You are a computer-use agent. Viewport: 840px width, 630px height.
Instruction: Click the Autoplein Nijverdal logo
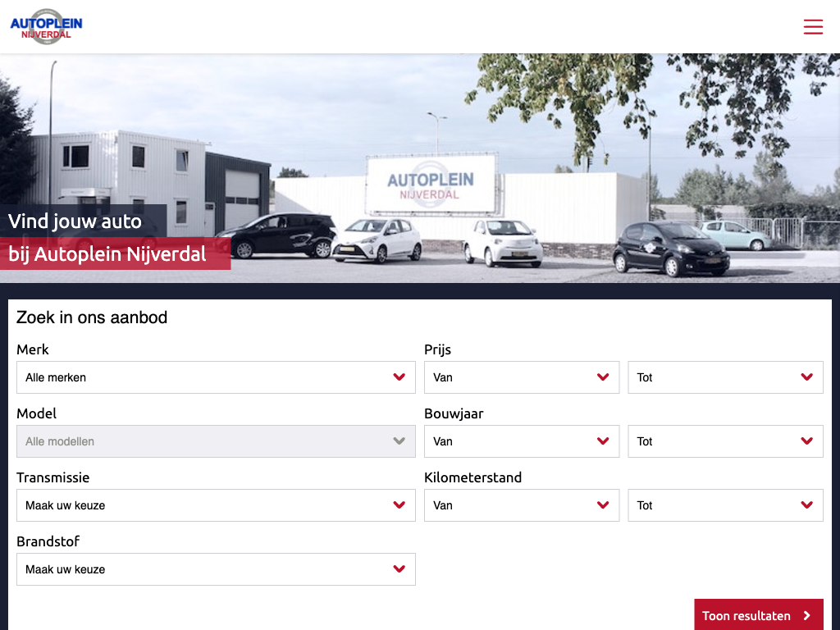(x=47, y=26)
